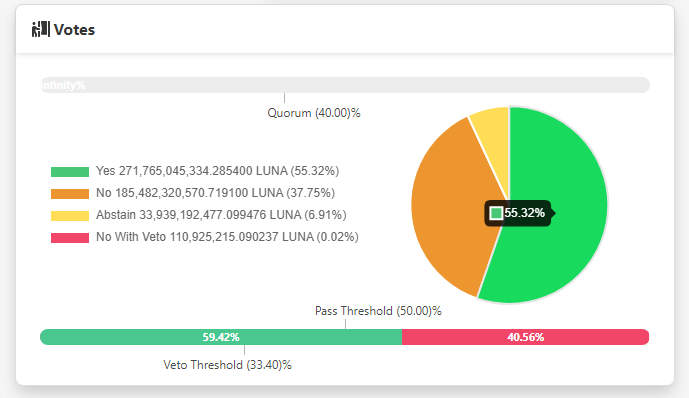
Task: Click the red 40.56% bar segment
Action: coord(526,337)
